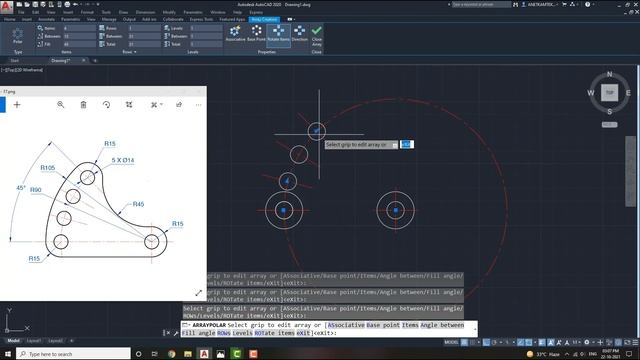640x360 pixels.
Task: Open the AutoCAD application menu logo
Action: tap(6, 6)
